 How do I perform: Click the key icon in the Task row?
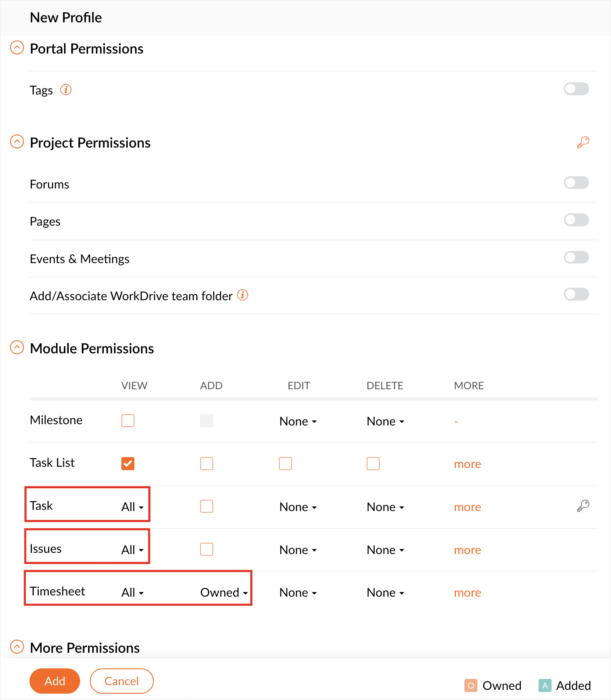(583, 506)
